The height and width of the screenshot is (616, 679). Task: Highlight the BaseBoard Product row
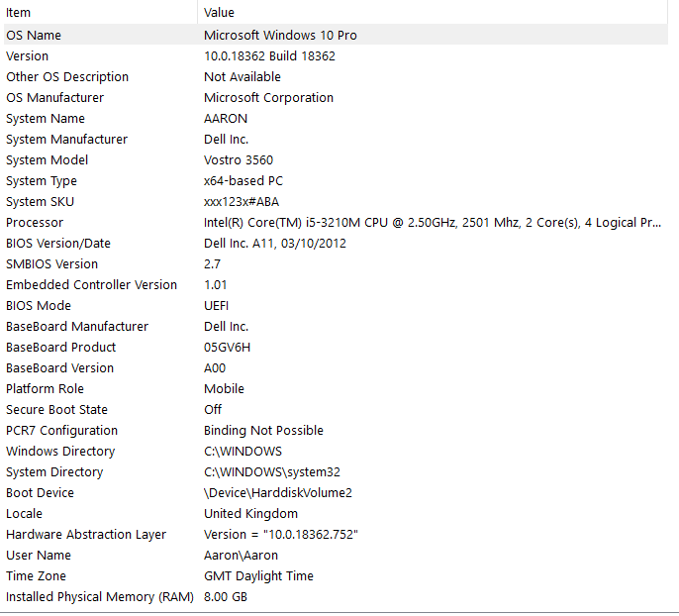click(x=60, y=347)
